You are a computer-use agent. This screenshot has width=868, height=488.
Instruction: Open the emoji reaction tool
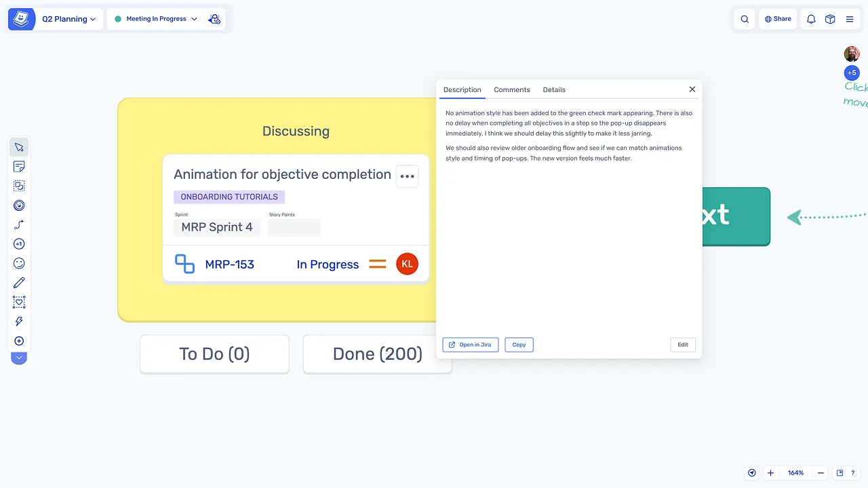tap(19, 264)
